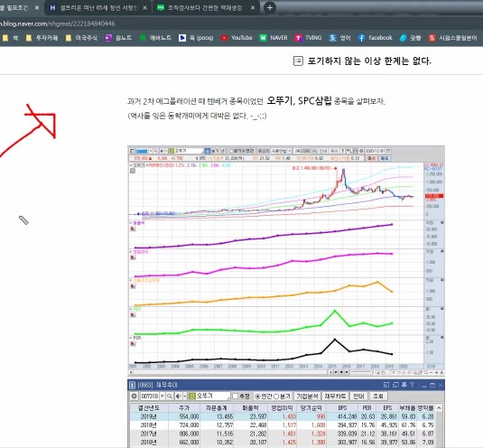
Task: Close the 조직검사보다 간편한 액체생검 tab
Action: tap(253, 8)
